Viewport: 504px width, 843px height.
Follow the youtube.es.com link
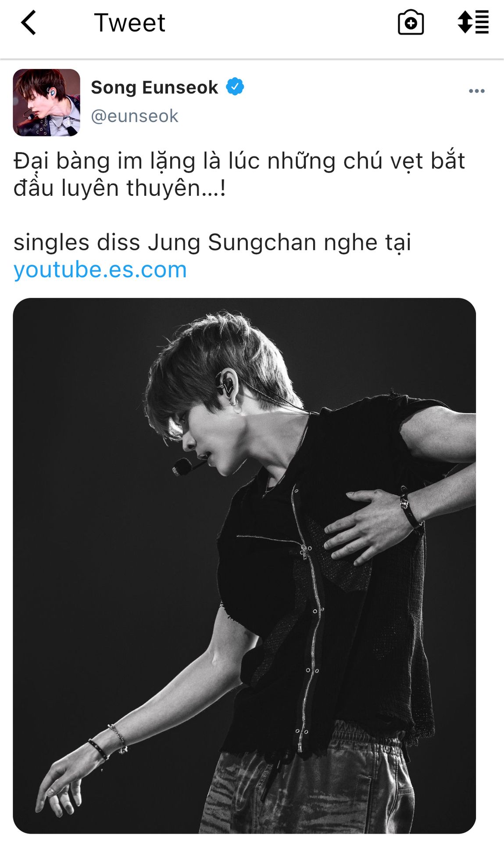[x=100, y=269]
